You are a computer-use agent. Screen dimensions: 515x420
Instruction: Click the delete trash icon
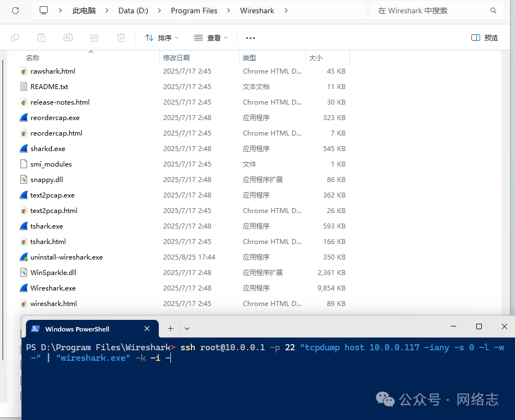click(121, 38)
